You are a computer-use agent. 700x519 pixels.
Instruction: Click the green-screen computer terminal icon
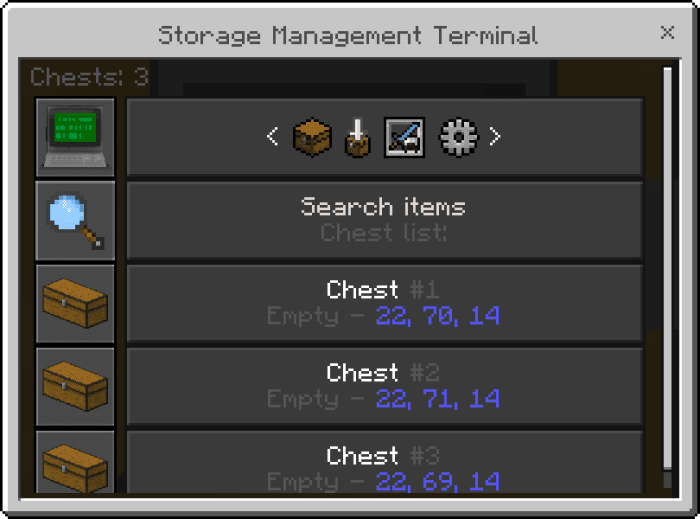[x=75, y=137]
